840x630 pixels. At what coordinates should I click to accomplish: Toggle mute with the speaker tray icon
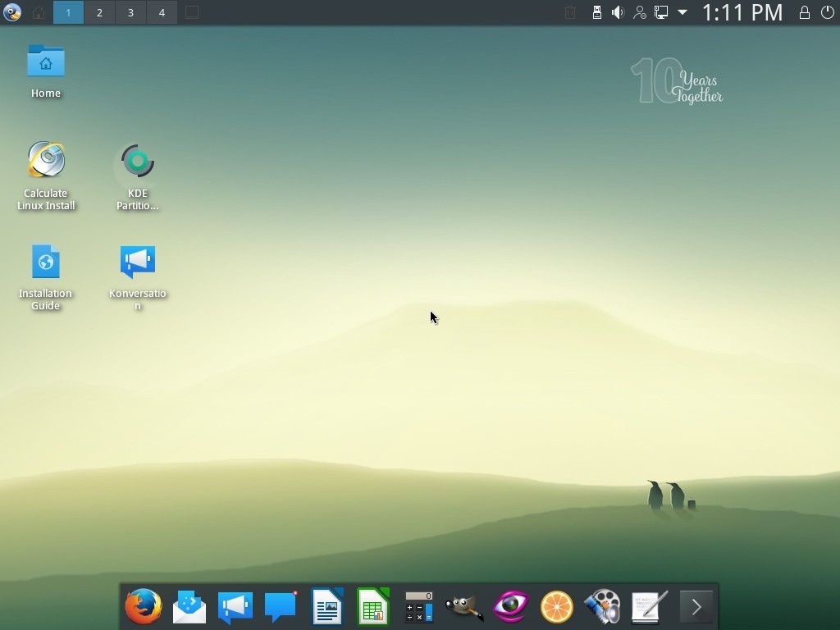pyautogui.click(x=618, y=12)
